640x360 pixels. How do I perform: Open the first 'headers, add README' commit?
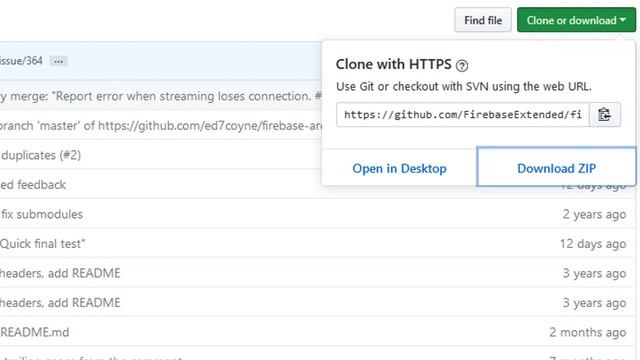(x=60, y=273)
